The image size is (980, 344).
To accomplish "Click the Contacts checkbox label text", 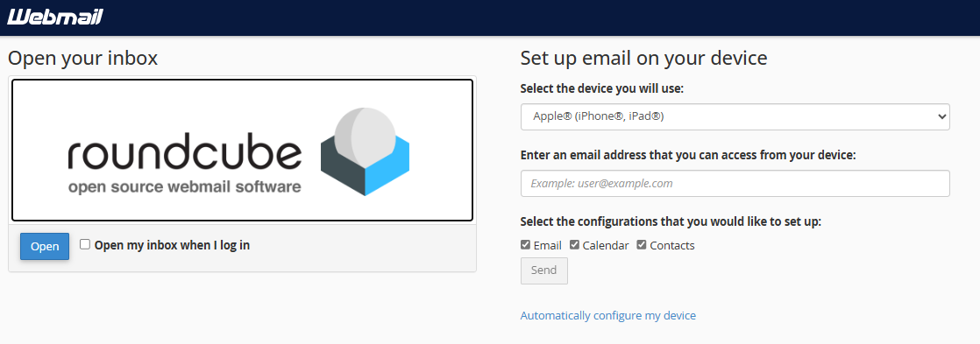I will 671,245.
